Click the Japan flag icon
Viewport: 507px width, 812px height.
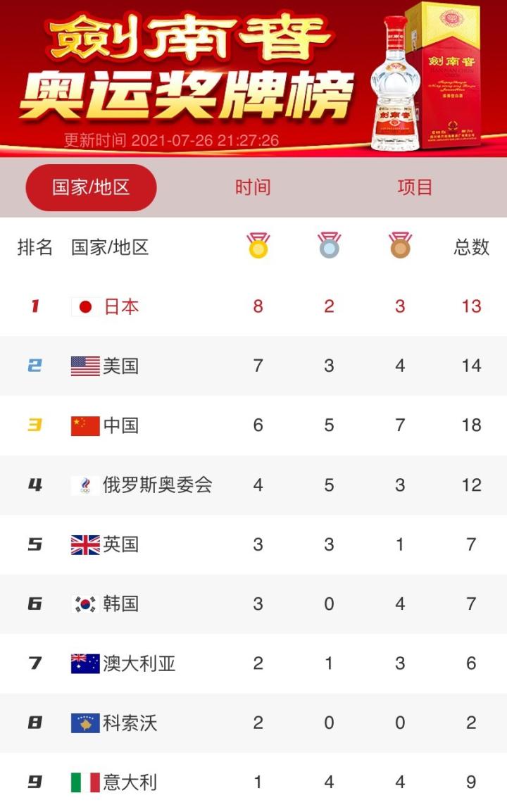click(85, 306)
